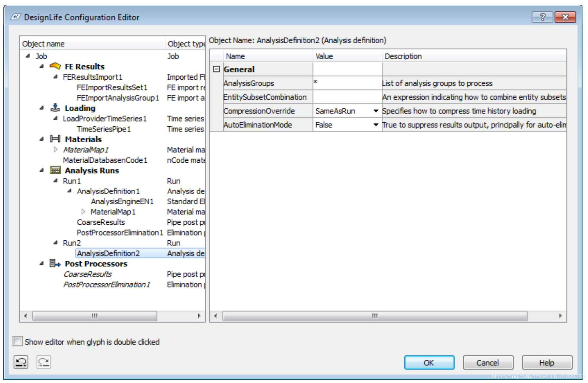The width and height of the screenshot is (588, 383).
Task: Click the Value column header
Action: click(x=347, y=56)
